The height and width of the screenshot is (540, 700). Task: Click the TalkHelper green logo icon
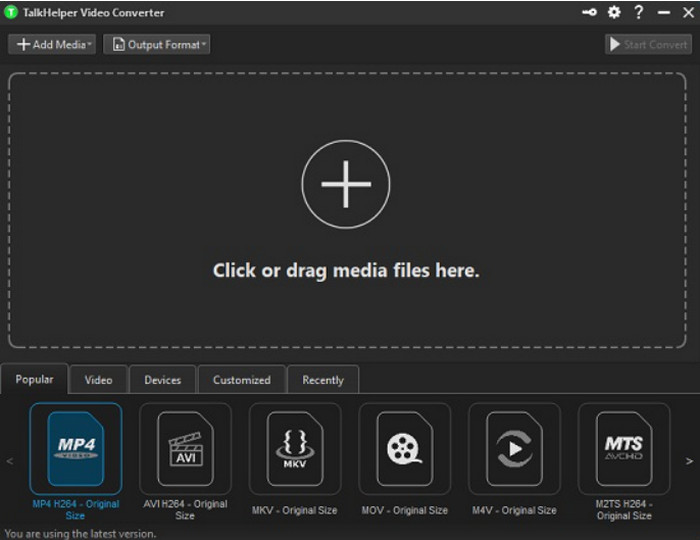tap(11, 12)
